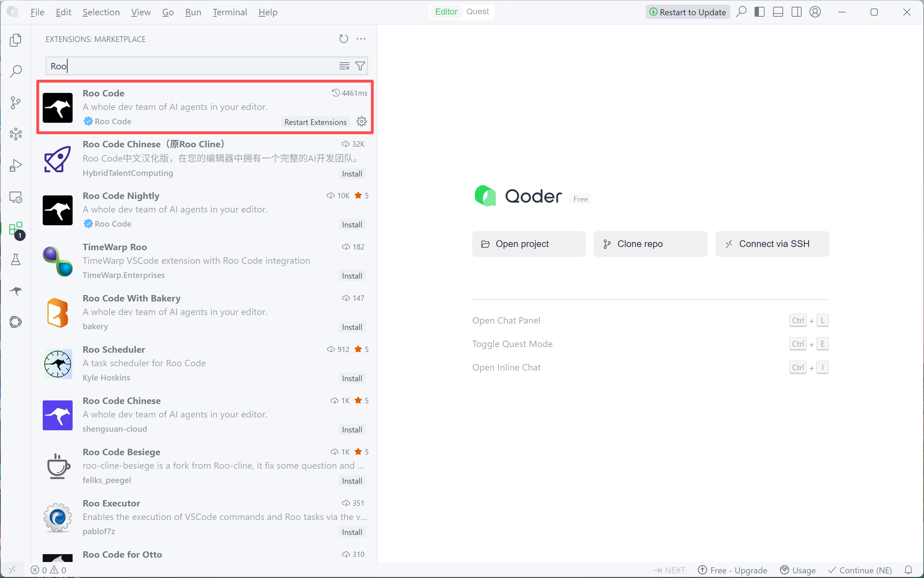Open Roo Code manage gear menu
The image size is (924, 578).
point(361,122)
